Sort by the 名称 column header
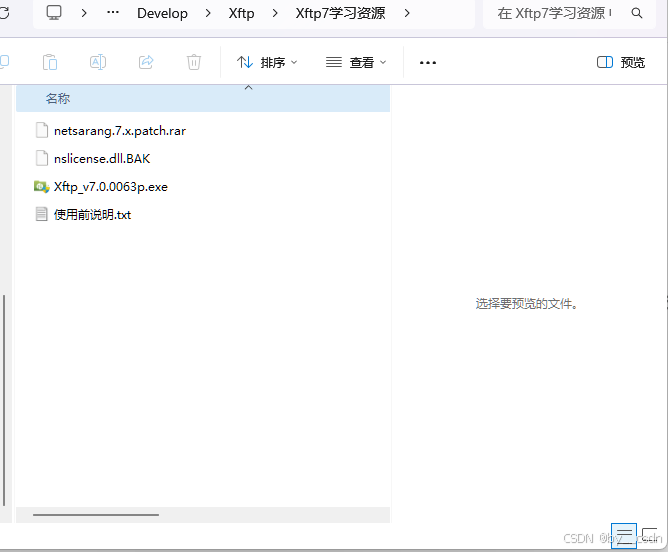Screen dimensions: 668x552 (x=203, y=98)
